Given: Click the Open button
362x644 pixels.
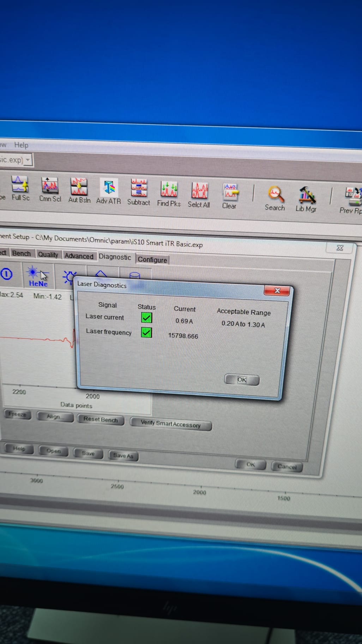Looking at the screenshot, I should click(54, 451).
